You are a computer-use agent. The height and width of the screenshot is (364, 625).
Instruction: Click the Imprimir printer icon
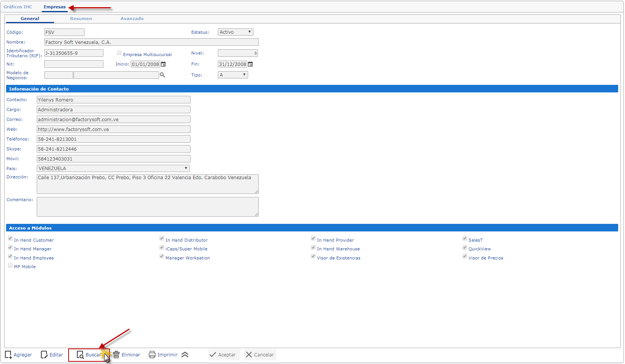152,355
